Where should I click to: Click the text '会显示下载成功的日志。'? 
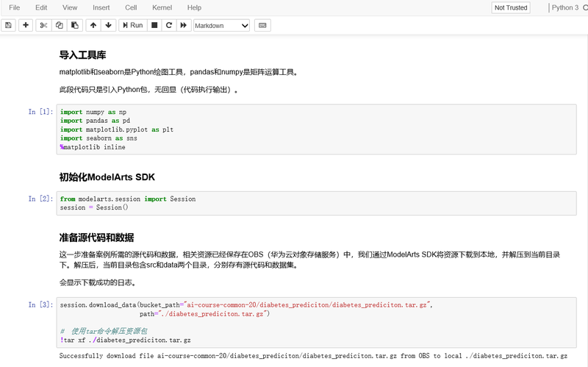(x=98, y=282)
